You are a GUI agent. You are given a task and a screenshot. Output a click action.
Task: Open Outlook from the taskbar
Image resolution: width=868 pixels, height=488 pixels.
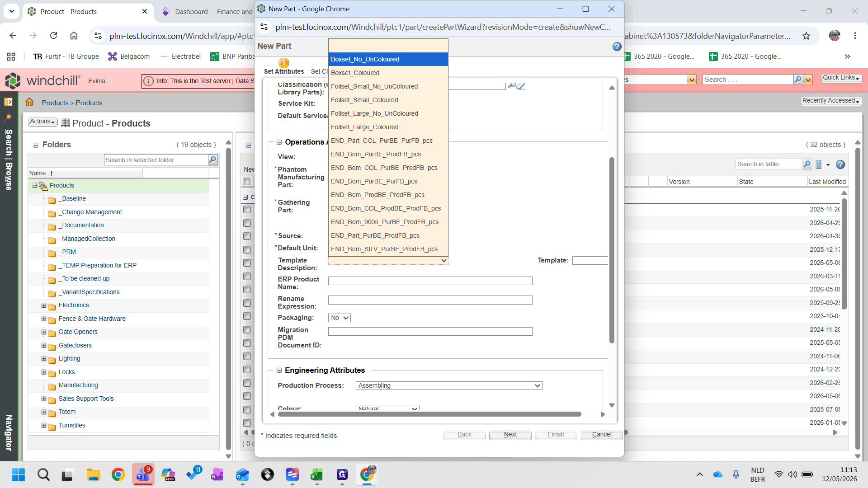coord(242,474)
